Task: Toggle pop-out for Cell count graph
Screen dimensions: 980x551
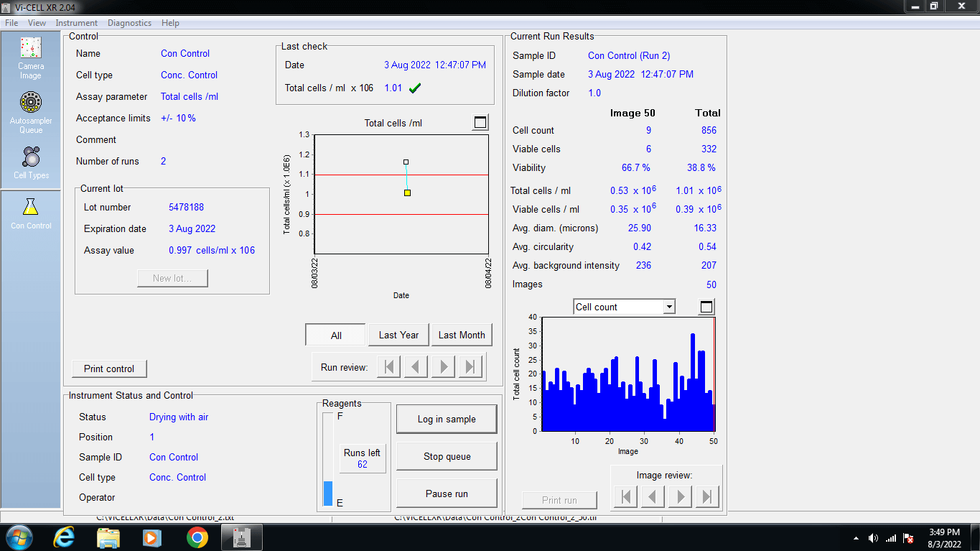Action: (x=705, y=305)
